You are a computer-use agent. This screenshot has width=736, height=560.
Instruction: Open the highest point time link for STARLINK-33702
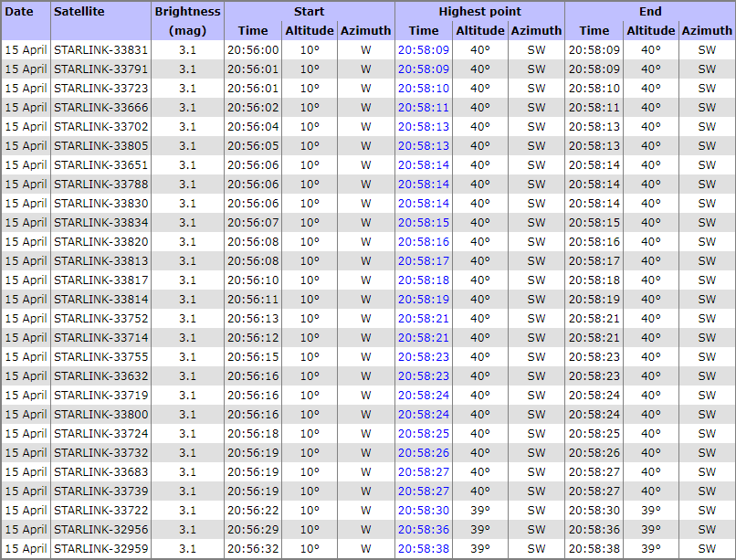coord(424,127)
